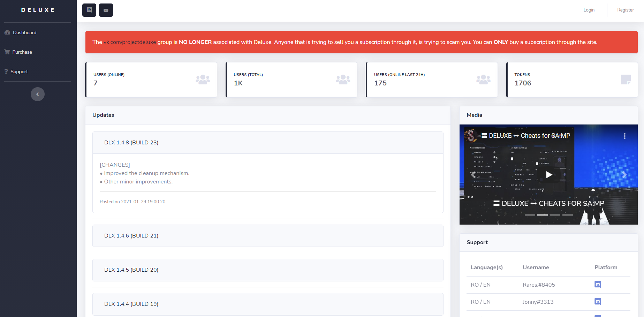Click the YouTube channel avatar on video
The height and width of the screenshot is (317, 644).
point(471,136)
